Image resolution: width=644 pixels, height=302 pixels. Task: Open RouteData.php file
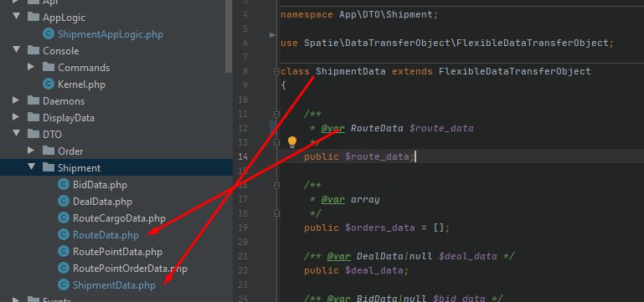click(106, 235)
